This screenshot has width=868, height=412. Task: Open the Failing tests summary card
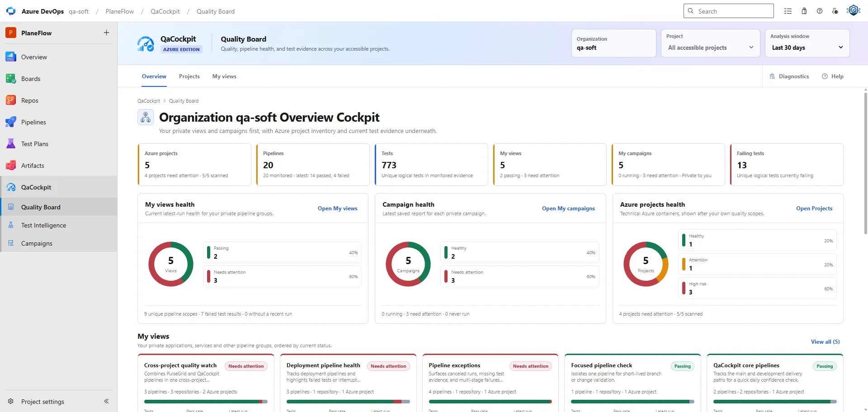pyautogui.click(x=787, y=165)
